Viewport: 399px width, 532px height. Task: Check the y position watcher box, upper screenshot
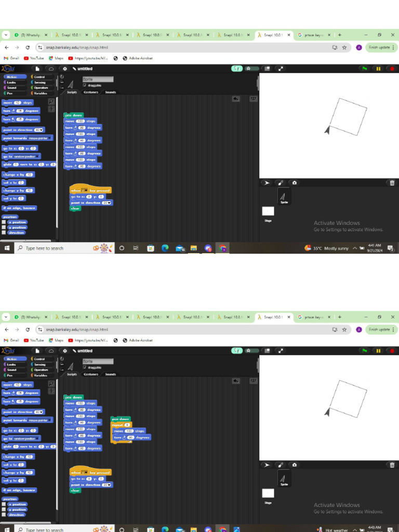(x=4, y=228)
